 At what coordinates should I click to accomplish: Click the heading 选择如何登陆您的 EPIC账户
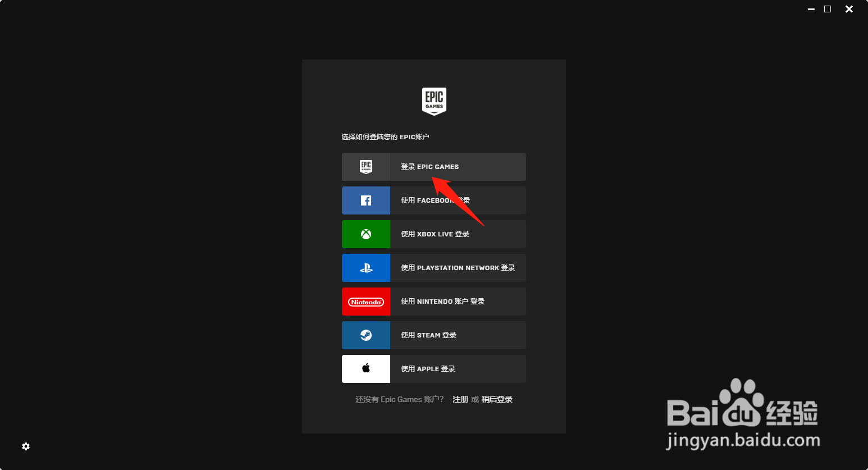(x=385, y=137)
